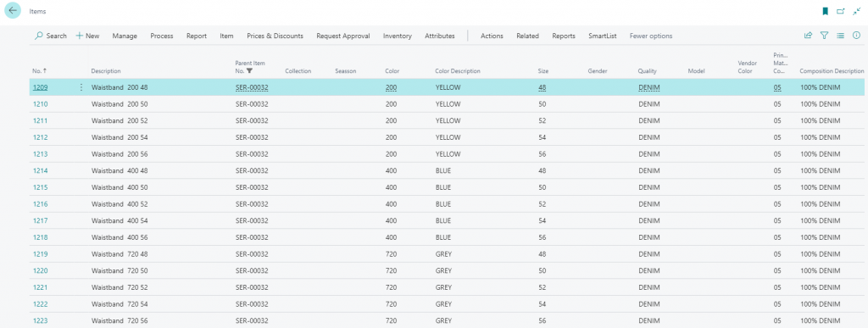Open the Attributes menu
868x328 pixels.
tap(440, 36)
